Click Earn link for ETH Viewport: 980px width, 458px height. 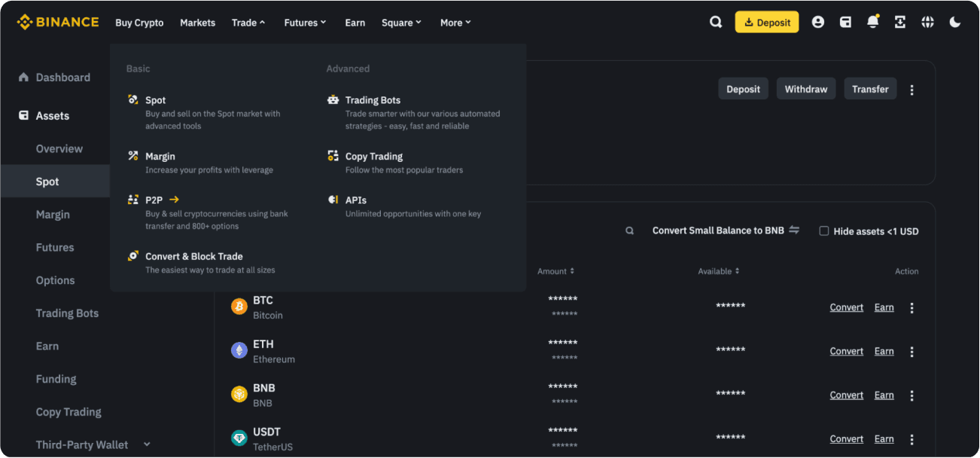(x=884, y=351)
